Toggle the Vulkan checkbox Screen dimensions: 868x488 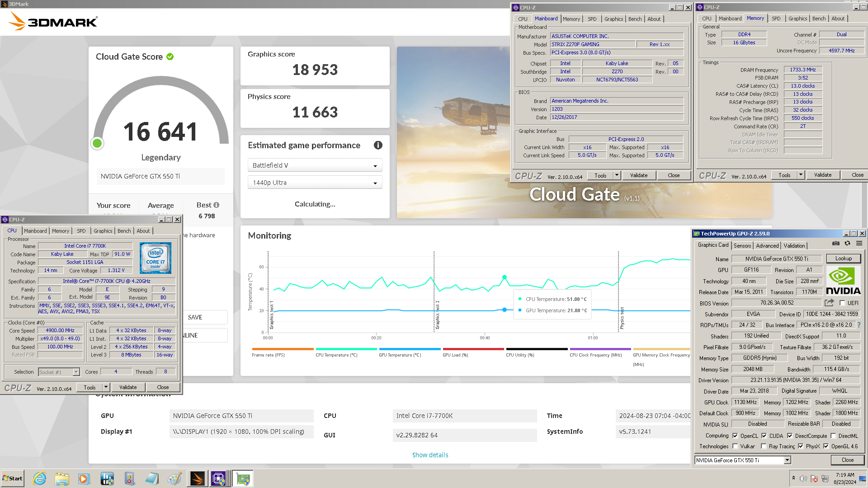(735, 446)
